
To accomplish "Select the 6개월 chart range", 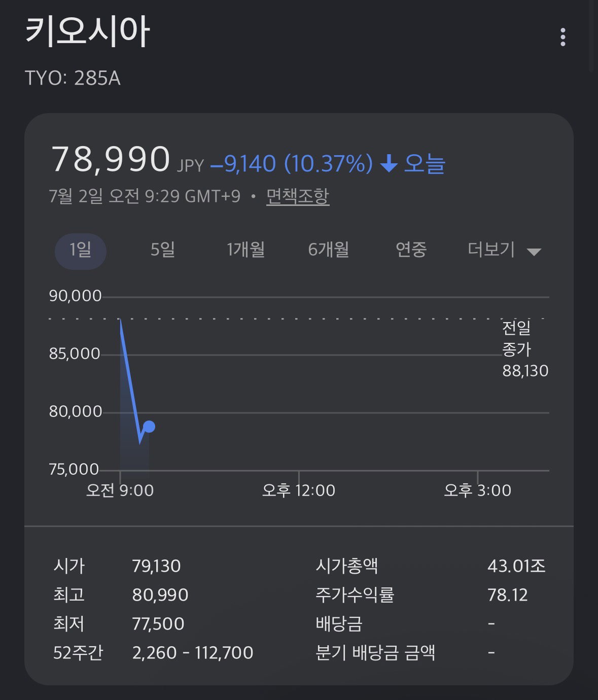I will (328, 250).
